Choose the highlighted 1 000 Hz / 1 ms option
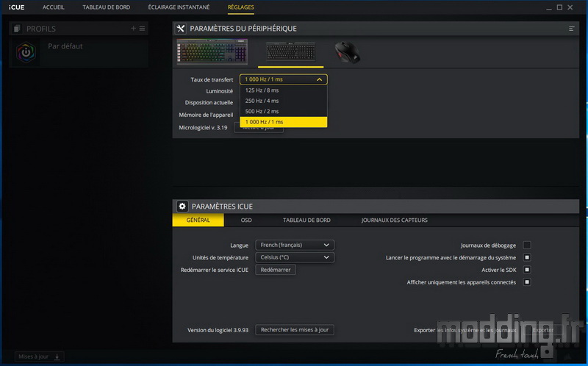588x366 pixels. 284,122
